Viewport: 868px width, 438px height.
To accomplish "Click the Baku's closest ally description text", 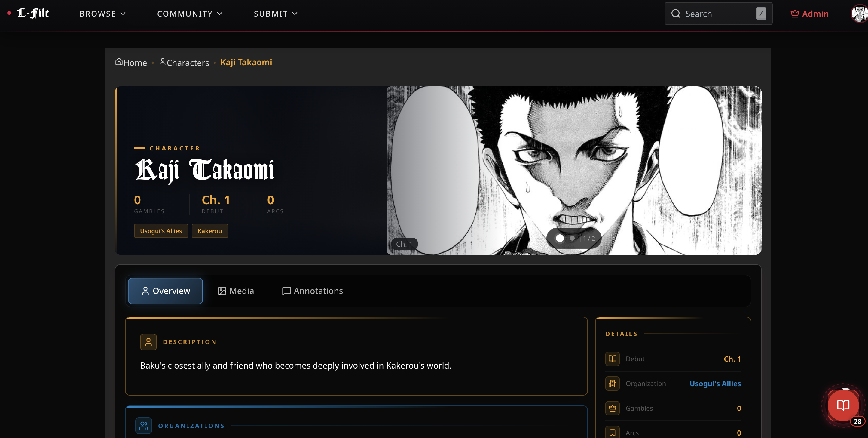I will (295, 366).
